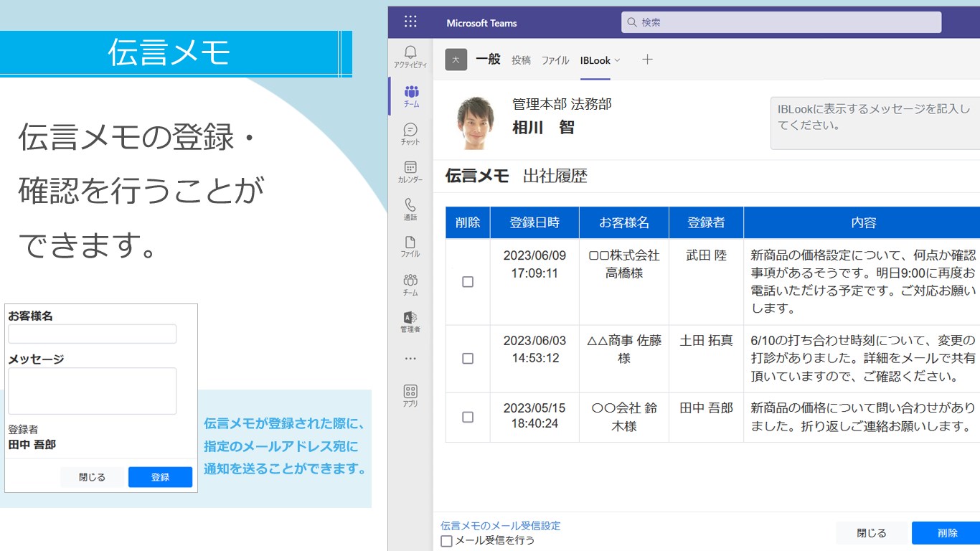Open the チーム icon below ファイル
This screenshot has width=980, height=551.
tap(410, 285)
